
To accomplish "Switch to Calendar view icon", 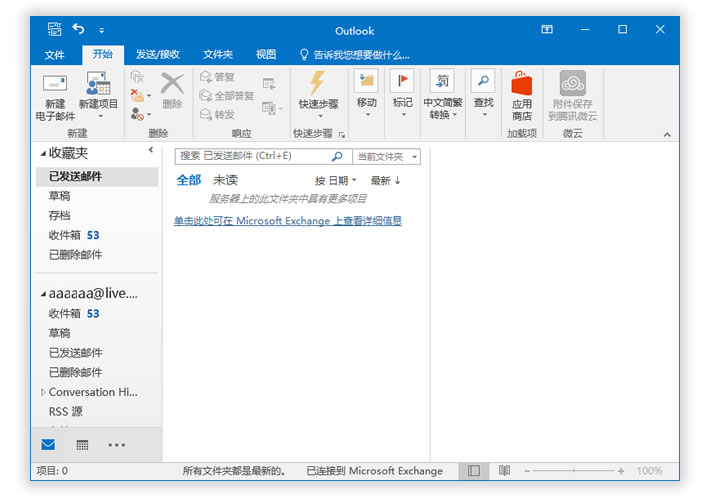I will (82, 445).
